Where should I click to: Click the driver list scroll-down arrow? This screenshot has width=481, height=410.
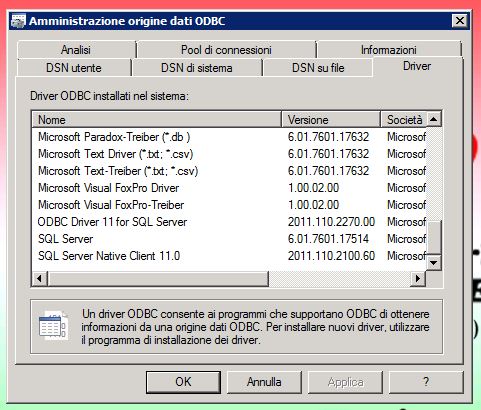click(434, 263)
